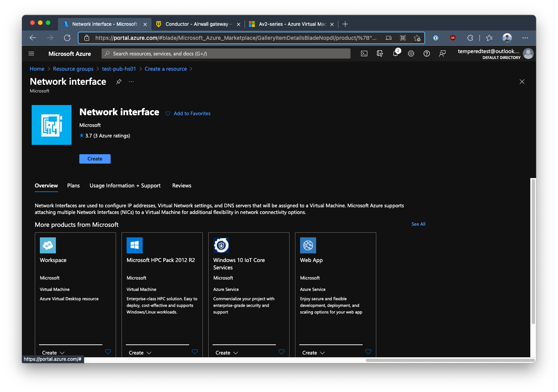Screen dimensions: 558x392
Task: Click the Microsoft HPC Pack Windows icon
Action: point(134,245)
